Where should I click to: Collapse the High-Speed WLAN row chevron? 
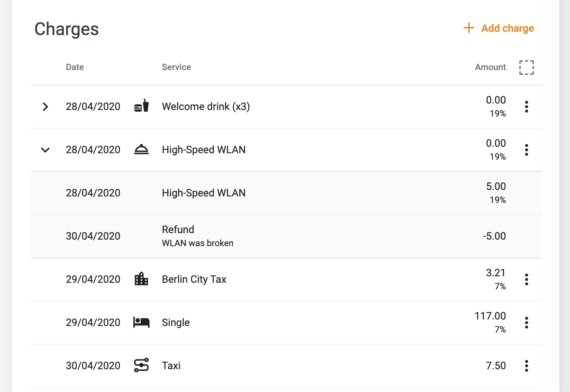point(46,150)
